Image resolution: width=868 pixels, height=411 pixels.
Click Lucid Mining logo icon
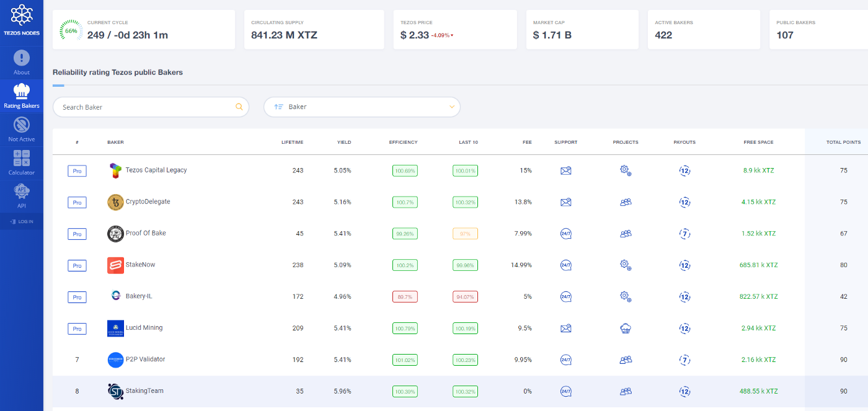115,329
